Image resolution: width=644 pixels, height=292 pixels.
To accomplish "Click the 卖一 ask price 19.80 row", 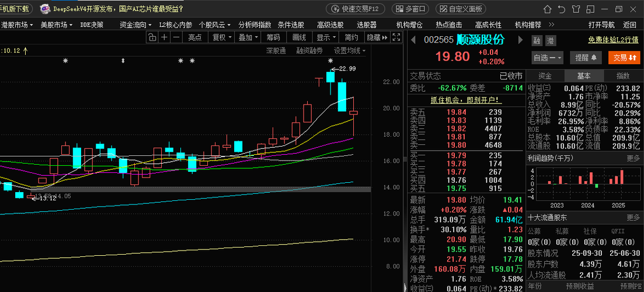I will pyautogui.click(x=466, y=145).
